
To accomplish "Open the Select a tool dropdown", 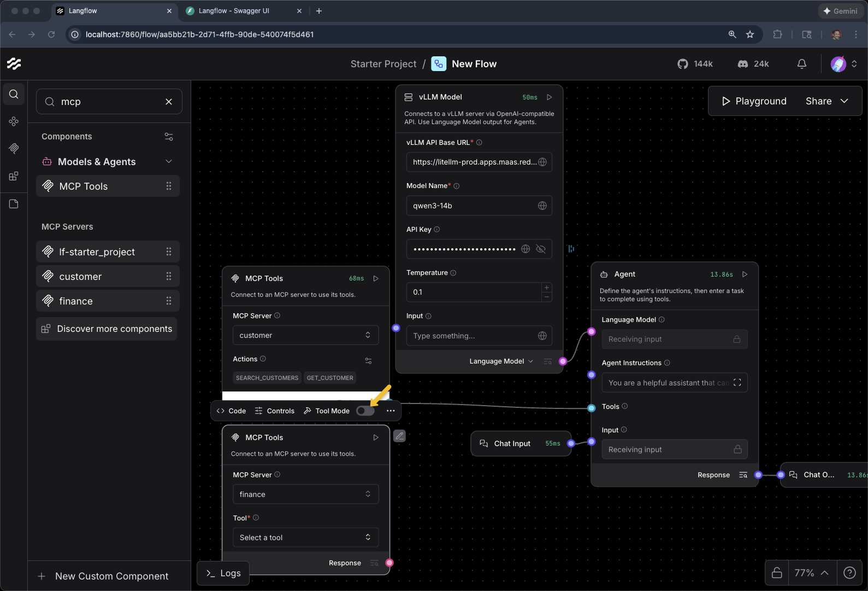I will pyautogui.click(x=305, y=537).
